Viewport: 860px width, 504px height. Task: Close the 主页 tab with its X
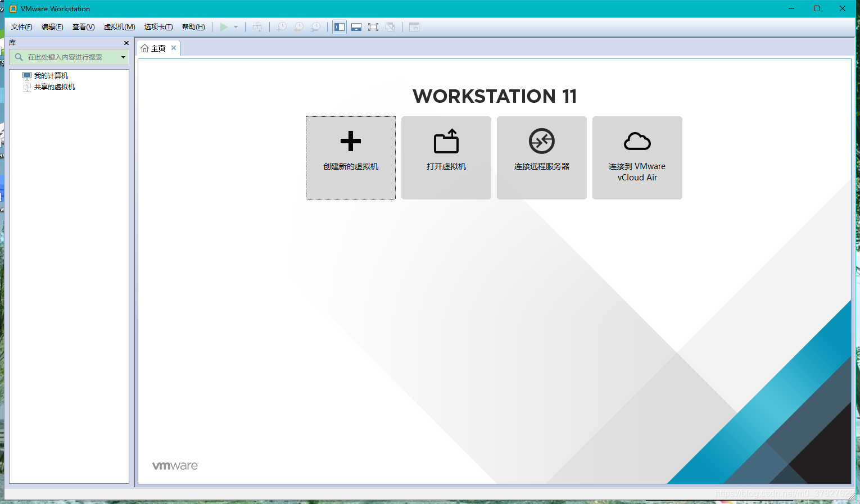(x=174, y=48)
